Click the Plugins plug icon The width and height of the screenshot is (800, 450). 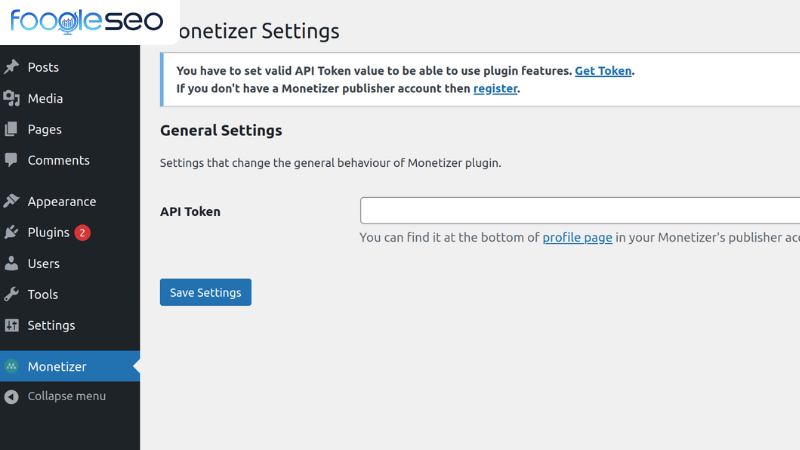12,232
